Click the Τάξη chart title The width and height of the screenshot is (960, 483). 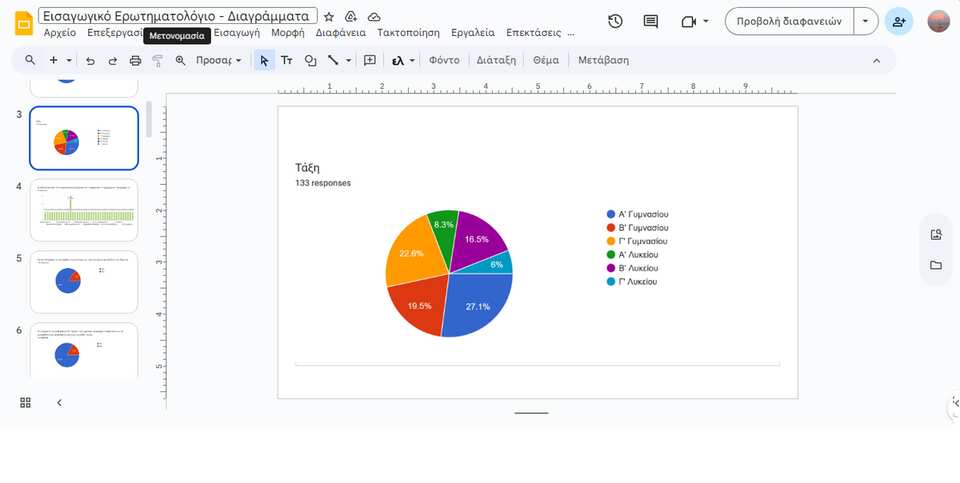pyautogui.click(x=307, y=168)
